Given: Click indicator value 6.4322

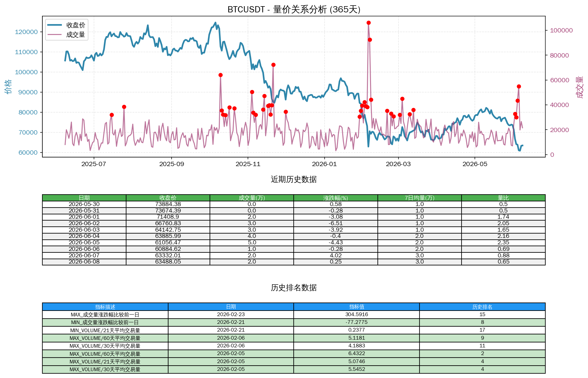Looking at the screenshot, I should [357, 354].
